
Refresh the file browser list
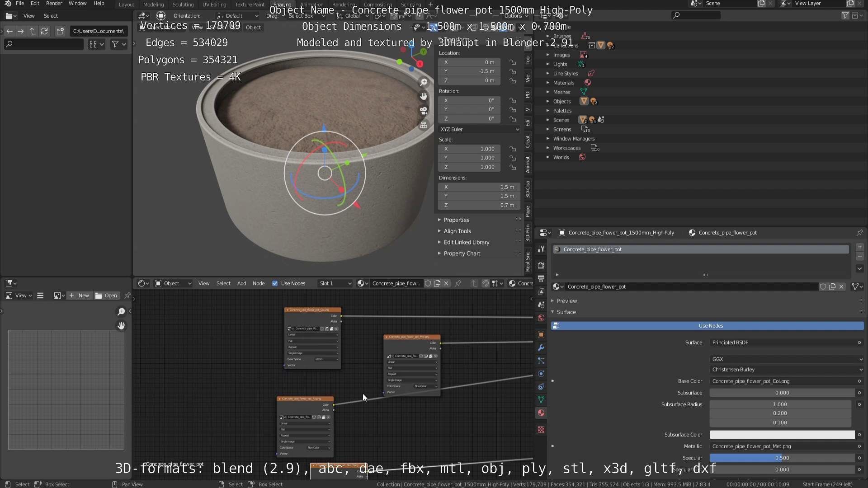click(x=44, y=31)
